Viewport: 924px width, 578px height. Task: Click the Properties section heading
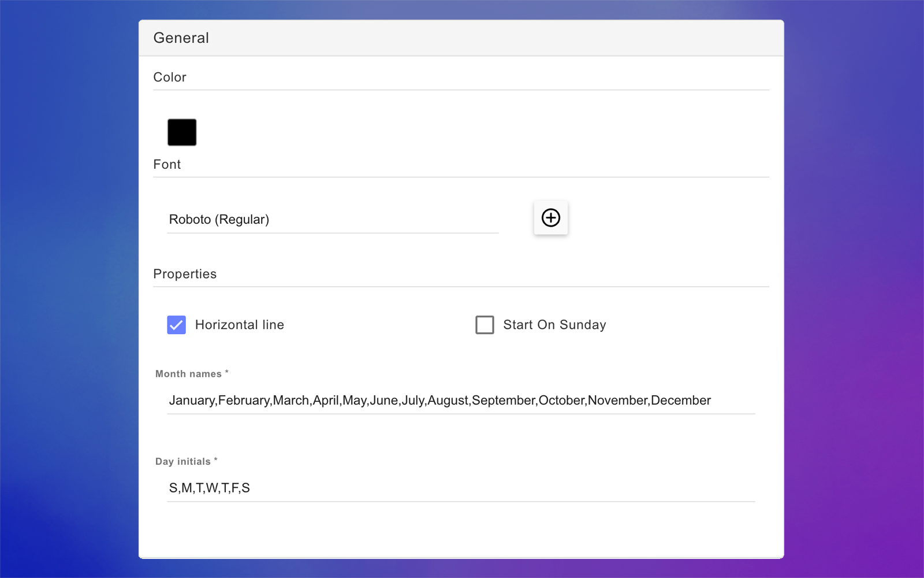(x=185, y=274)
